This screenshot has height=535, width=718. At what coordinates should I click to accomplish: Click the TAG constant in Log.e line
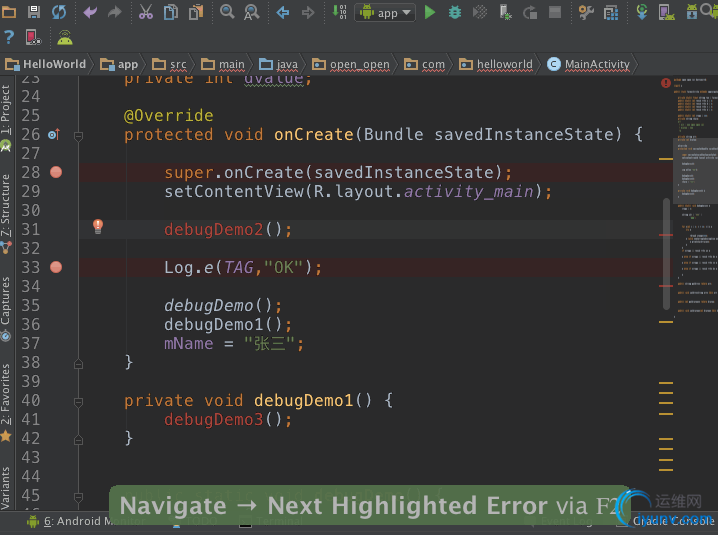[x=239, y=267]
